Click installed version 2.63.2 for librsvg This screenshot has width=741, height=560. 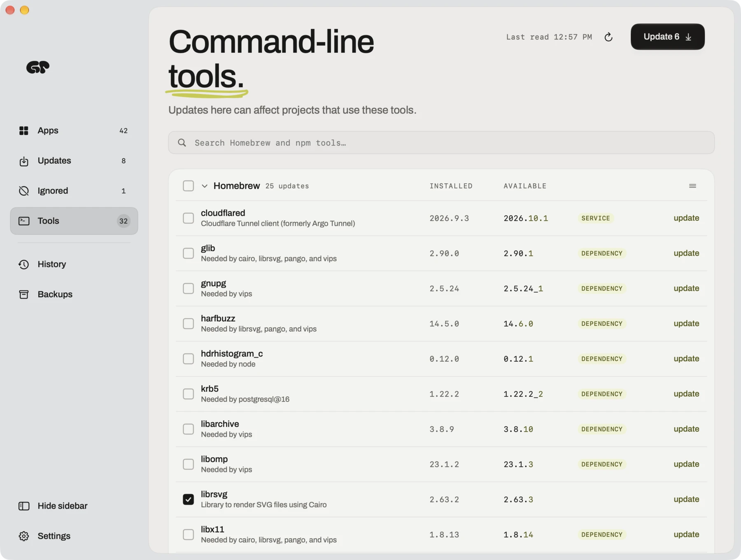(x=444, y=500)
